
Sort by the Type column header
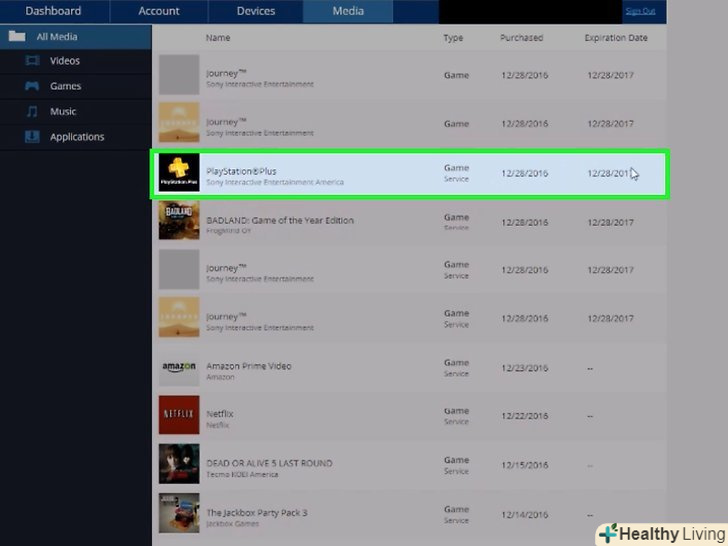pos(453,38)
